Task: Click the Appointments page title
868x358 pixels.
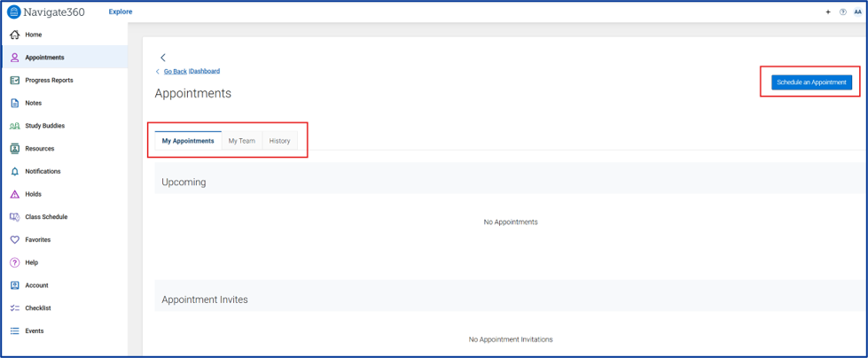Action: pyautogui.click(x=193, y=94)
